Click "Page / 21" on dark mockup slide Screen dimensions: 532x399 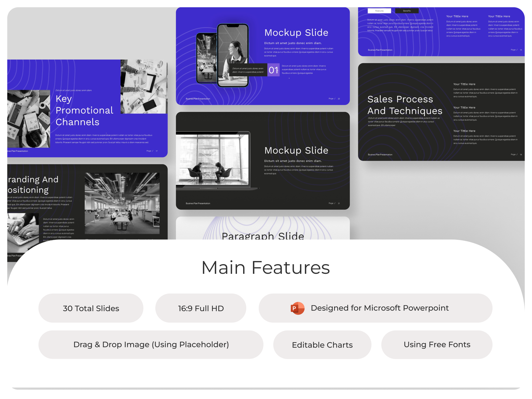click(x=334, y=203)
